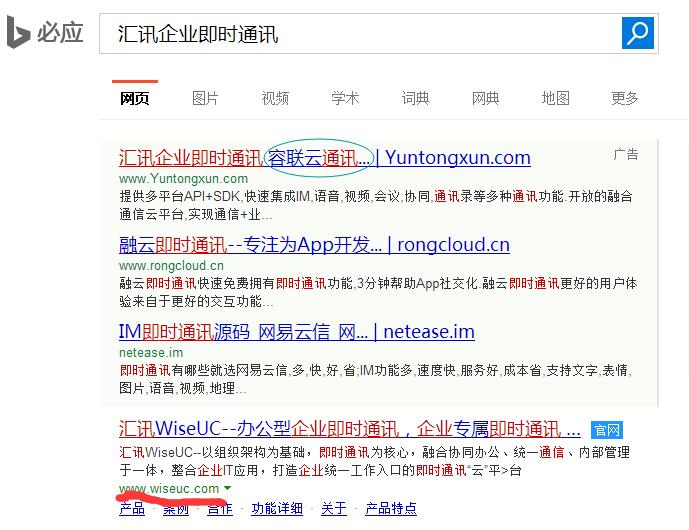Click the 官网 badge next to WiseUC result

[607, 430]
